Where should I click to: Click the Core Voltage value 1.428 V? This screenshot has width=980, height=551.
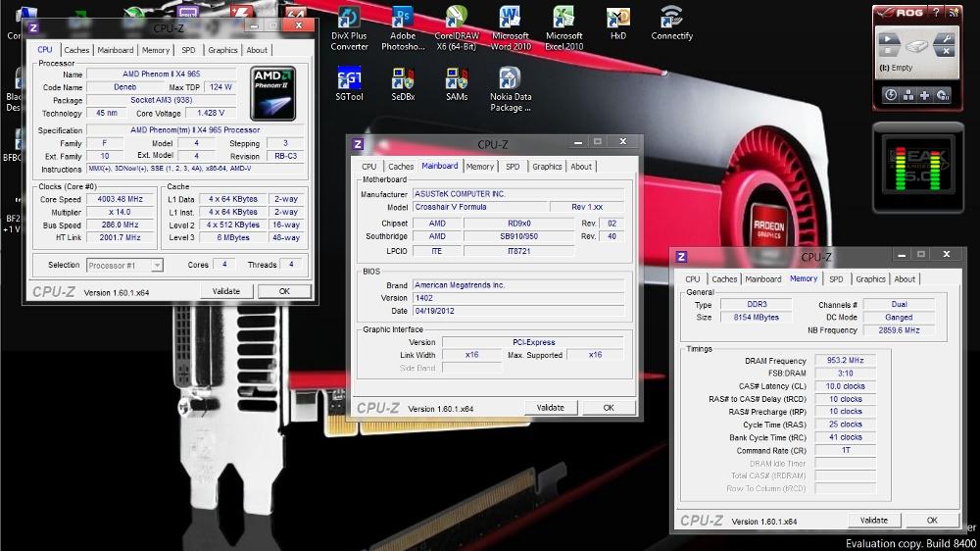(x=211, y=113)
